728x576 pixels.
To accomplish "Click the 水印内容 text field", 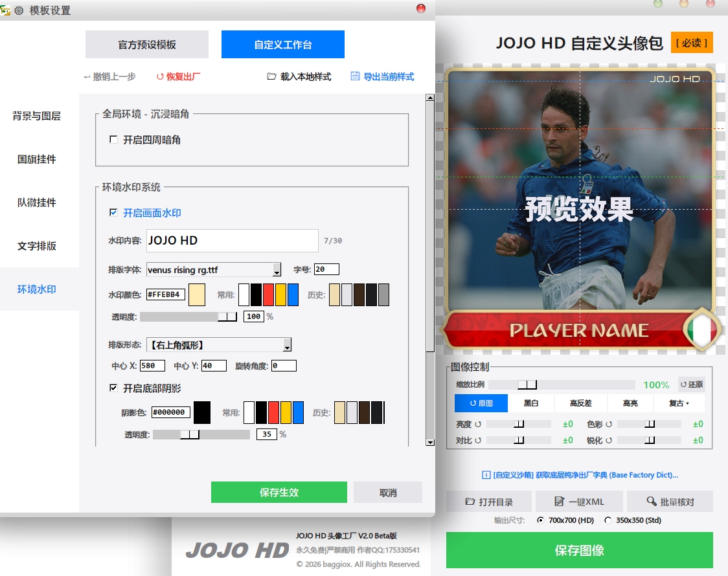I will (232, 241).
